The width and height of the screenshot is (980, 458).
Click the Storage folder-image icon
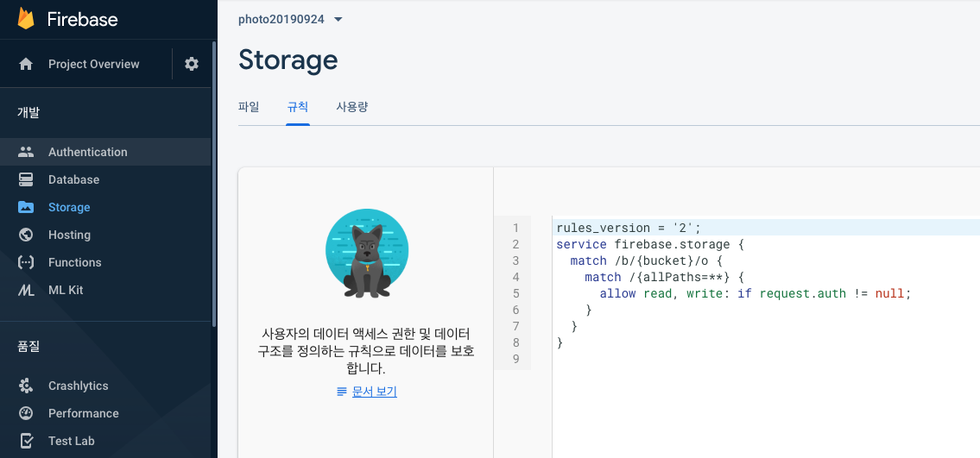(x=26, y=207)
